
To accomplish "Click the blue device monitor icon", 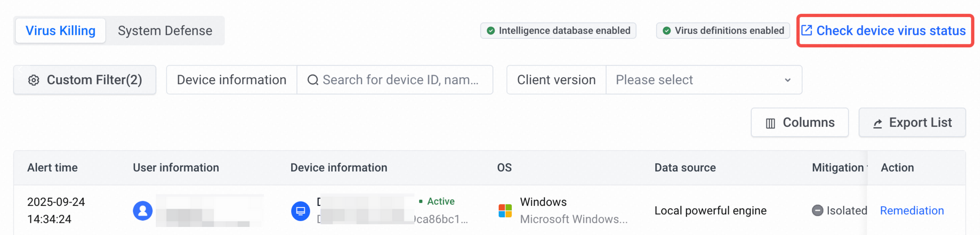I will 301,211.
